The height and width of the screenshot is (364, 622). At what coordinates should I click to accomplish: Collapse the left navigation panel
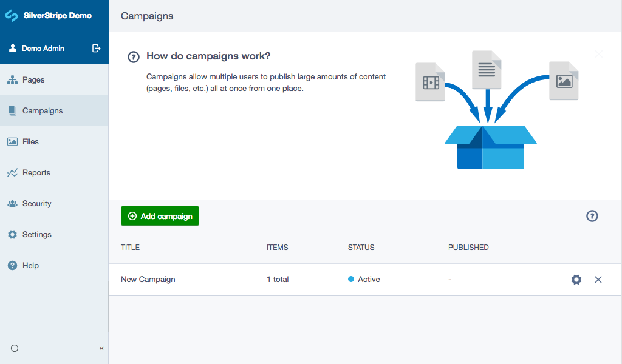click(x=101, y=348)
